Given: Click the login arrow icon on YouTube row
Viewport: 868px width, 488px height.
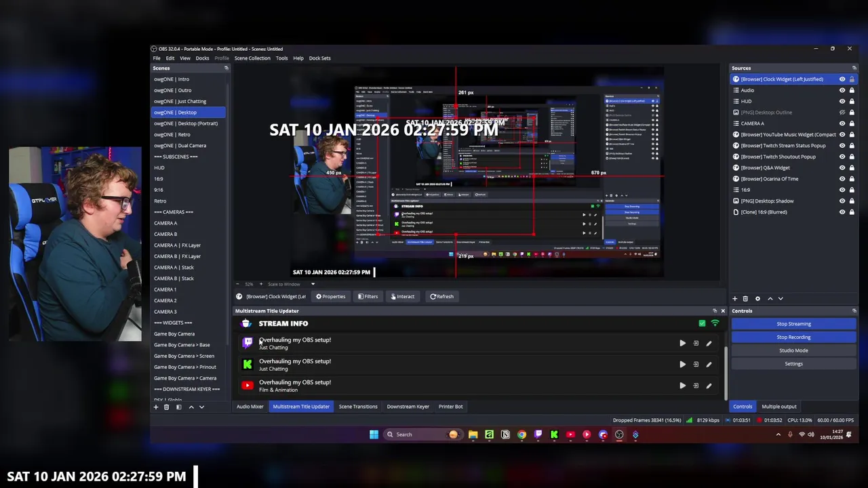Looking at the screenshot, I should tap(696, 386).
